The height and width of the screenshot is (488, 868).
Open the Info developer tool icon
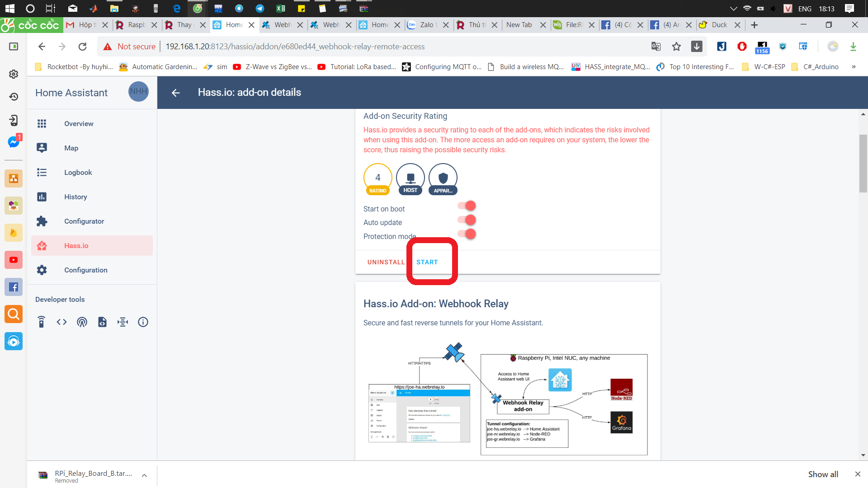tap(143, 322)
